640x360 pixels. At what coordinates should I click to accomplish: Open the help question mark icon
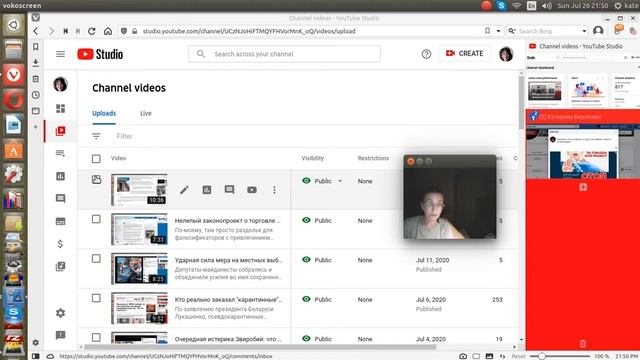point(426,54)
